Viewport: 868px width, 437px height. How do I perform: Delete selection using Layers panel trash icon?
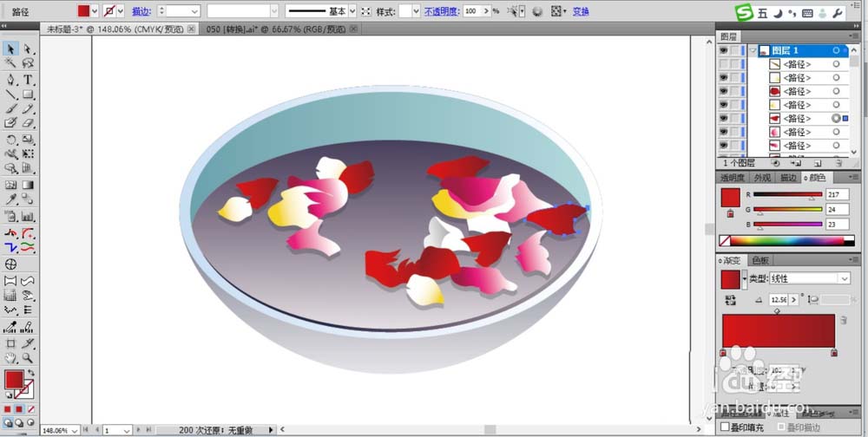pos(838,163)
